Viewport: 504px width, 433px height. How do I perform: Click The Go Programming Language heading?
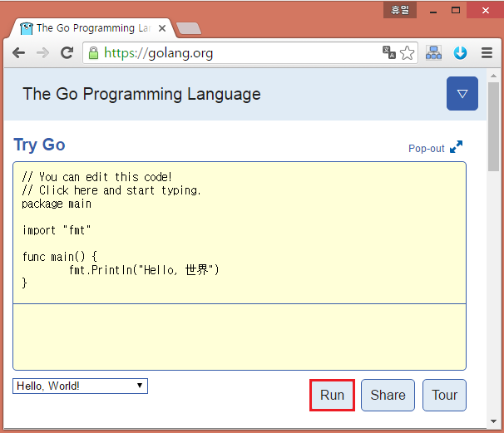141,94
